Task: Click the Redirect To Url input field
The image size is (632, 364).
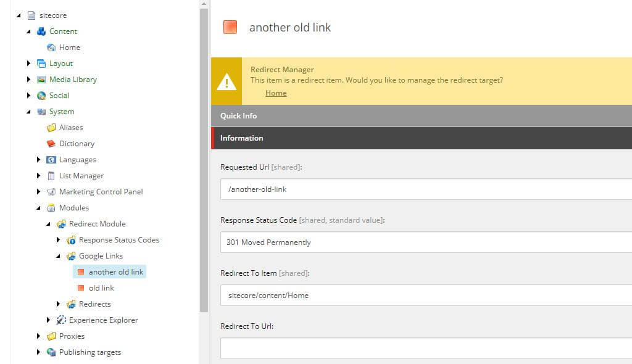Action: 426,349
